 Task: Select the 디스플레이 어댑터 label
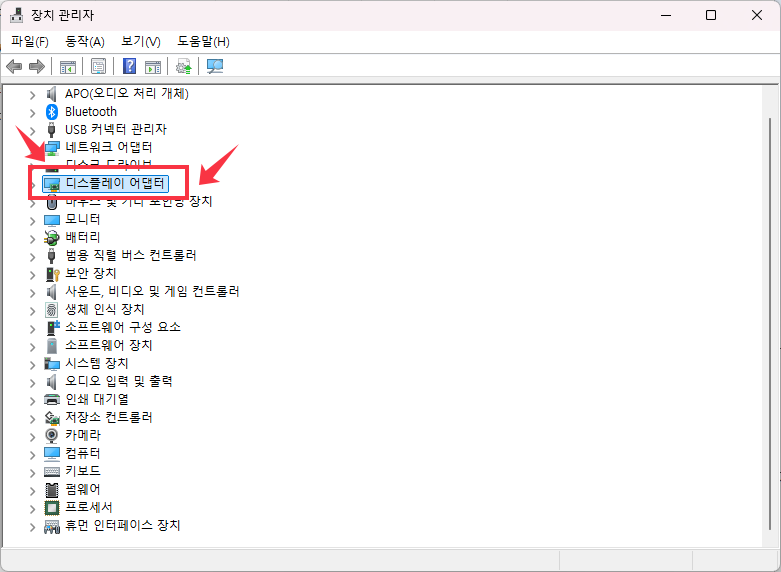[115, 183]
